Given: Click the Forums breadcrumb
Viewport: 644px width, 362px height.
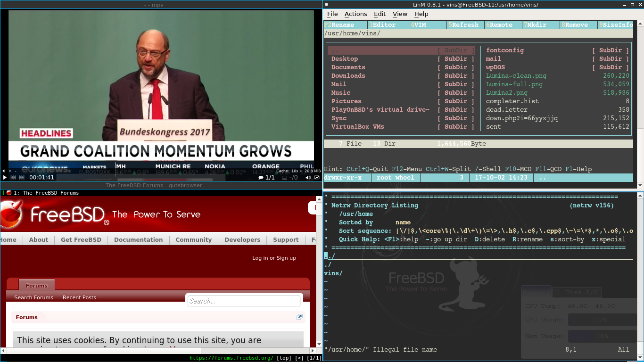Looking at the screenshot, I should pyautogui.click(x=26, y=317).
